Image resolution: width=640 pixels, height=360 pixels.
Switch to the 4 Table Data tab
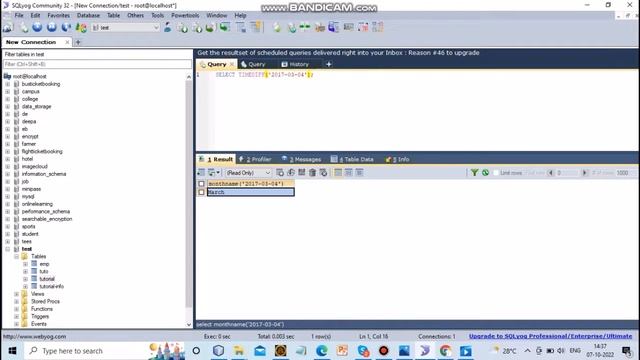[x=352, y=159]
